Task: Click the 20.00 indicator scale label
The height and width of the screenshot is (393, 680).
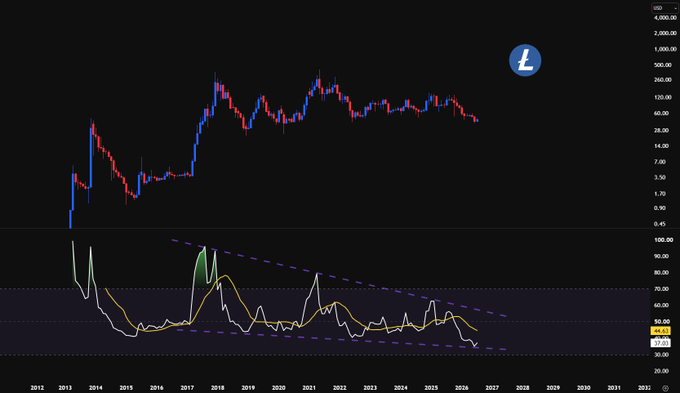Action: click(662, 371)
